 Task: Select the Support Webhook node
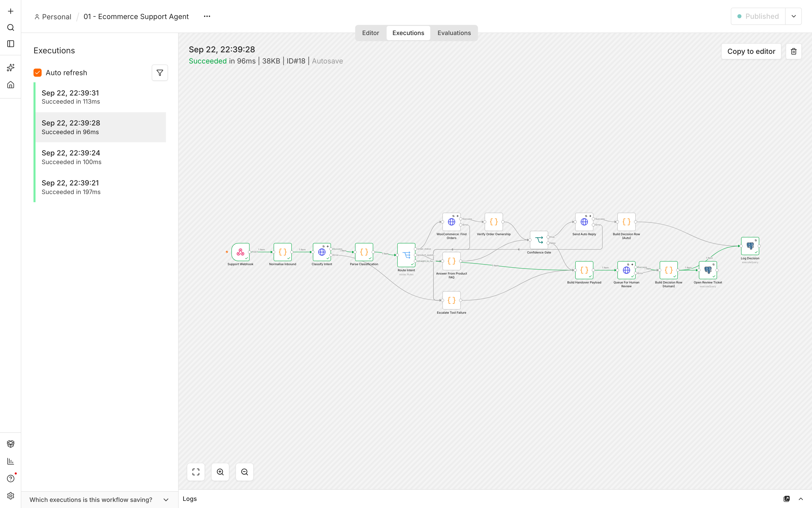click(240, 252)
